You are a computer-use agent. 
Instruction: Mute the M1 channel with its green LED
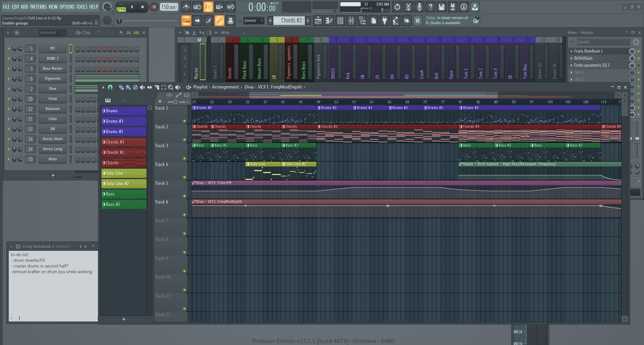click(9, 49)
